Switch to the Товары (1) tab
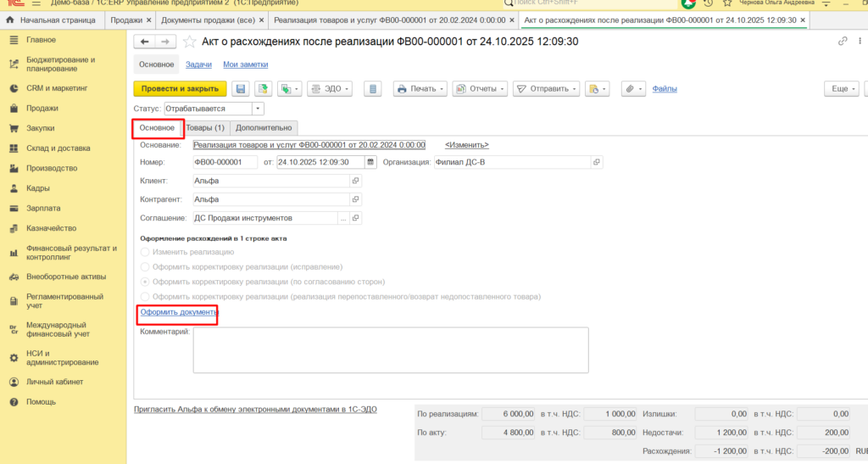This screenshot has width=868, height=464. click(x=205, y=128)
